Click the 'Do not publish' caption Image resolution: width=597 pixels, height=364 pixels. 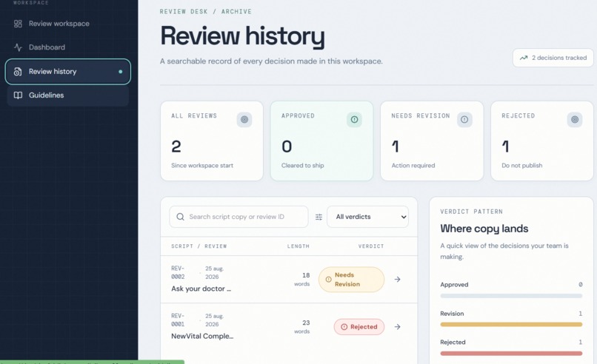pyautogui.click(x=522, y=166)
